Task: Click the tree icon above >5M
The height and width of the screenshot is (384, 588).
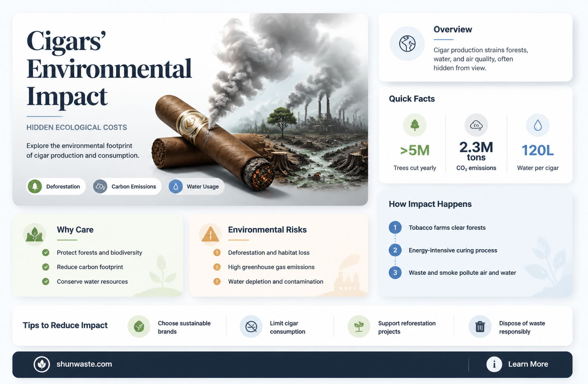Action: point(415,125)
